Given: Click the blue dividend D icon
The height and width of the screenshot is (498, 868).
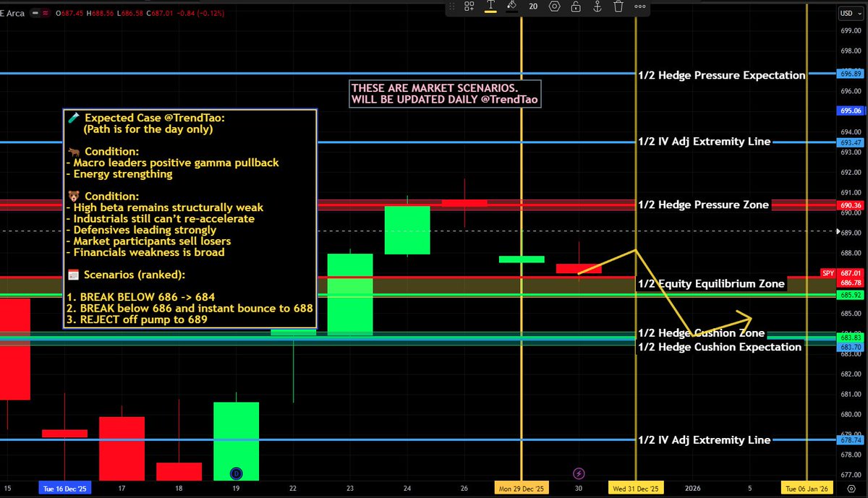Looking at the screenshot, I should [x=235, y=473].
